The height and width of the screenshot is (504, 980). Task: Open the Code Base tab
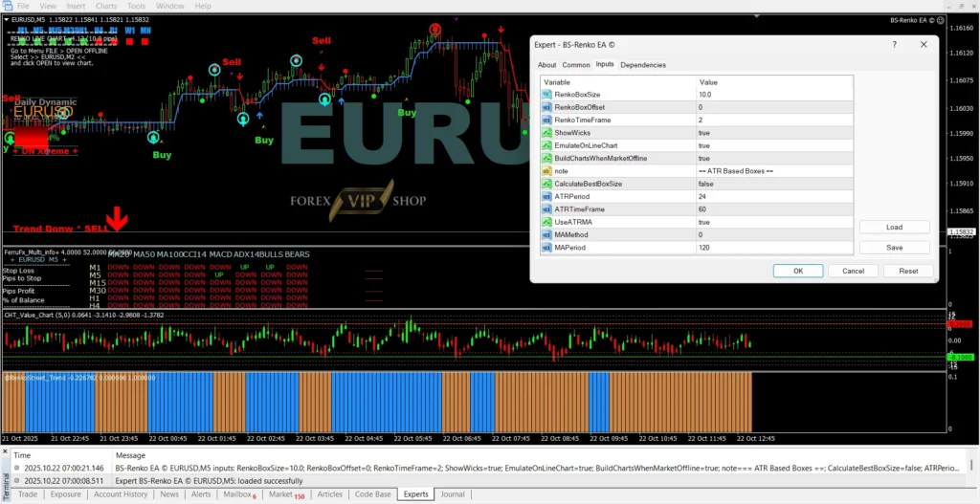(372, 494)
